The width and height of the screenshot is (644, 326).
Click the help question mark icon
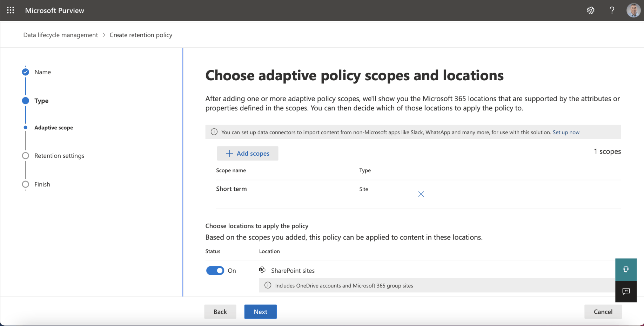pyautogui.click(x=612, y=10)
